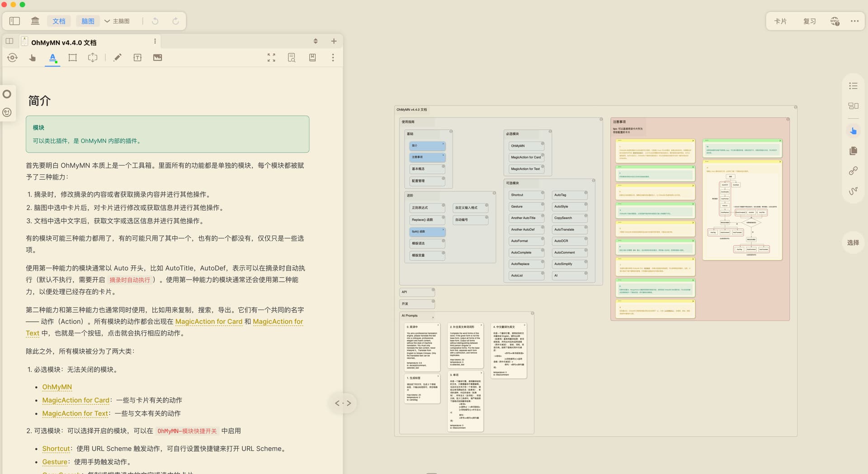The height and width of the screenshot is (474, 868).
Task: Open the MagicAction for Text bullet link
Action: pos(75,413)
